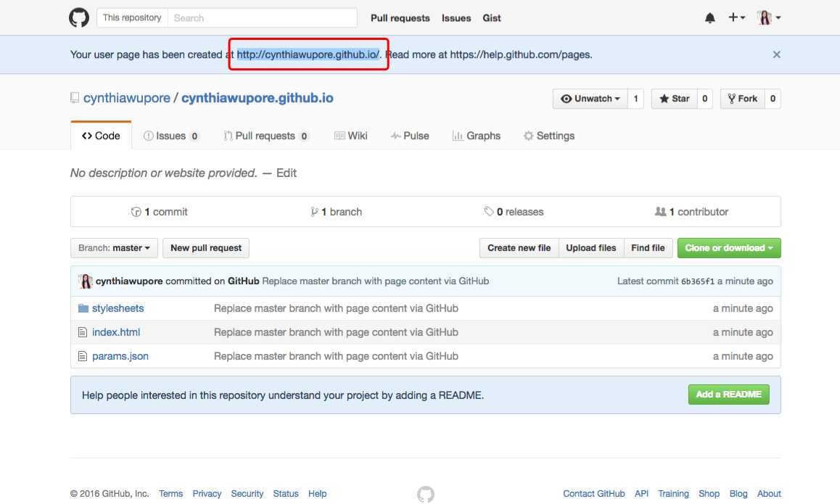The width and height of the screenshot is (840, 504).
Task: Switch to the repository Issues tab
Action: (171, 136)
